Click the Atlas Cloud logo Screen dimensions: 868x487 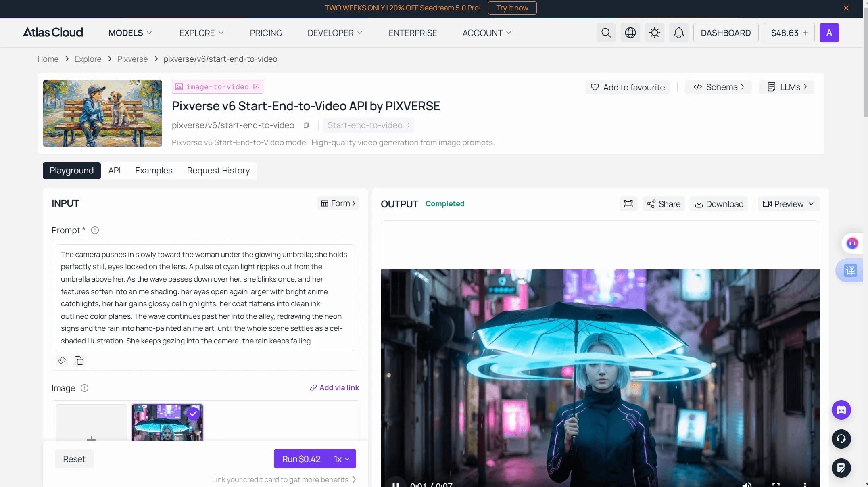(53, 32)
